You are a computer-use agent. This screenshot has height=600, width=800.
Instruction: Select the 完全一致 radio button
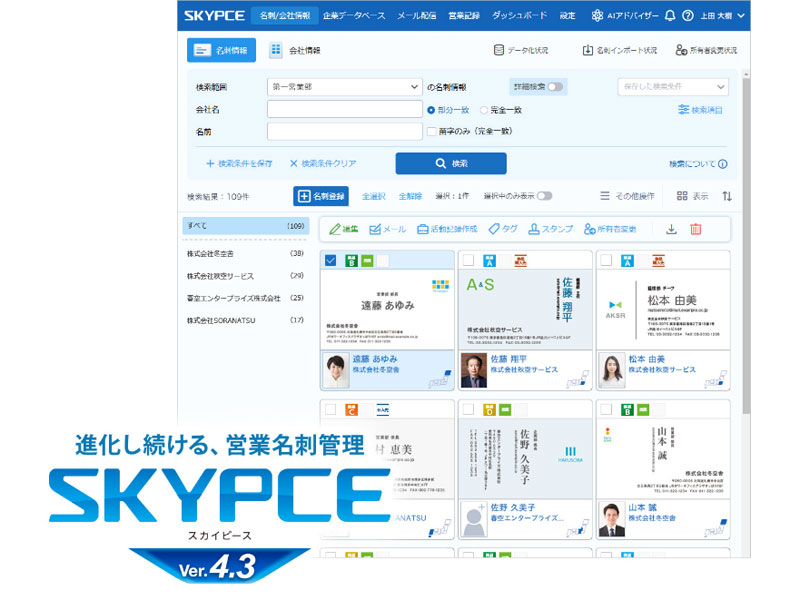484,110
